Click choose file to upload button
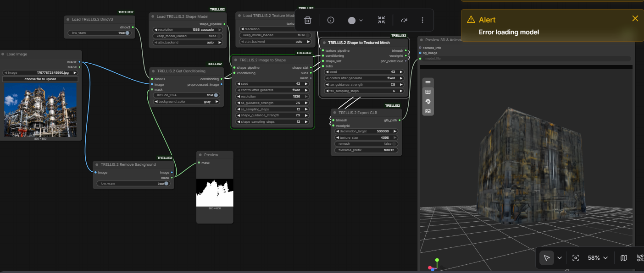The image size is (644, 273). 40,79
